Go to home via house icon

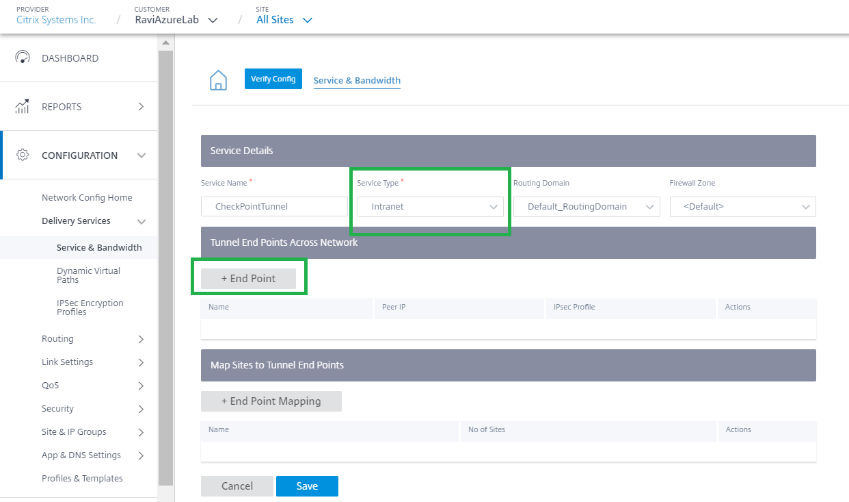[x=218, y=80]
